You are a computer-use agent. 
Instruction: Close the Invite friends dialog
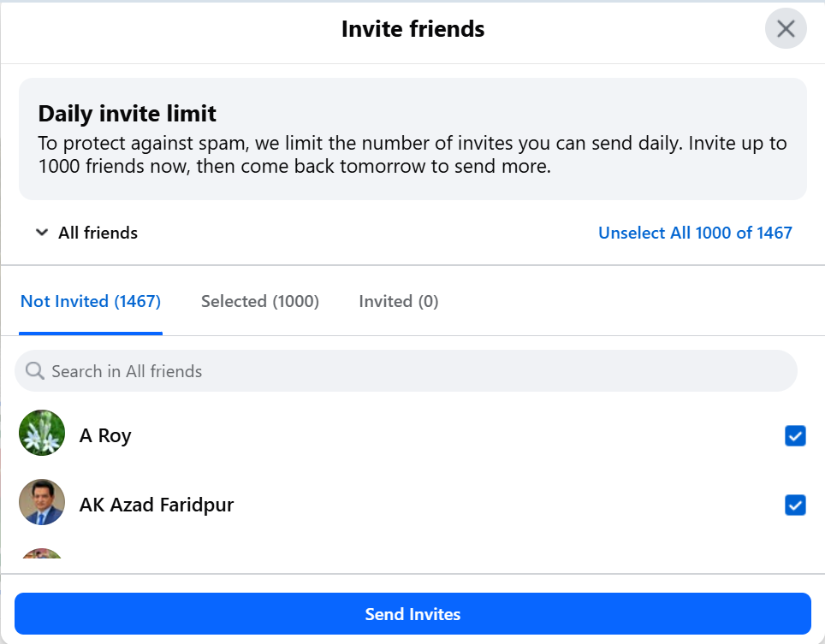click(x=786, y=29)
